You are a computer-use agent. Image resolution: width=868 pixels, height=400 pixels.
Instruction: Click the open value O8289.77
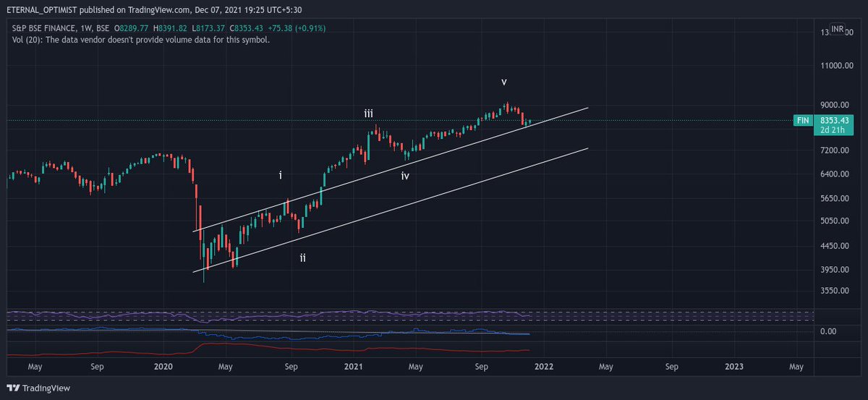click(x=133, y=28)
